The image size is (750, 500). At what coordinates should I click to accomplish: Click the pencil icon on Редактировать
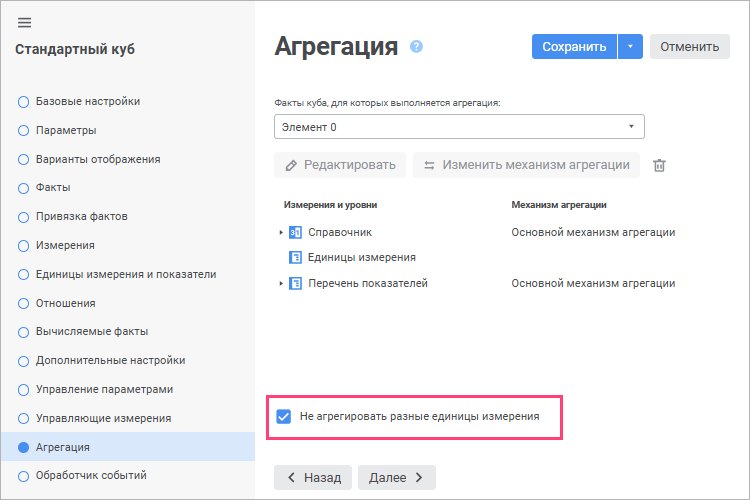tap(291, 166)
